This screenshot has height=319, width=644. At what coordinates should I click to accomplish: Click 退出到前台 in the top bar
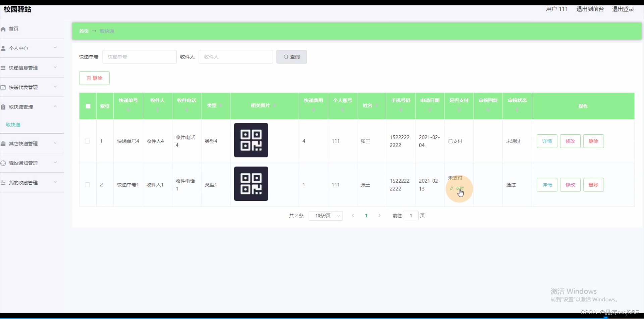(x=590, y=9)
